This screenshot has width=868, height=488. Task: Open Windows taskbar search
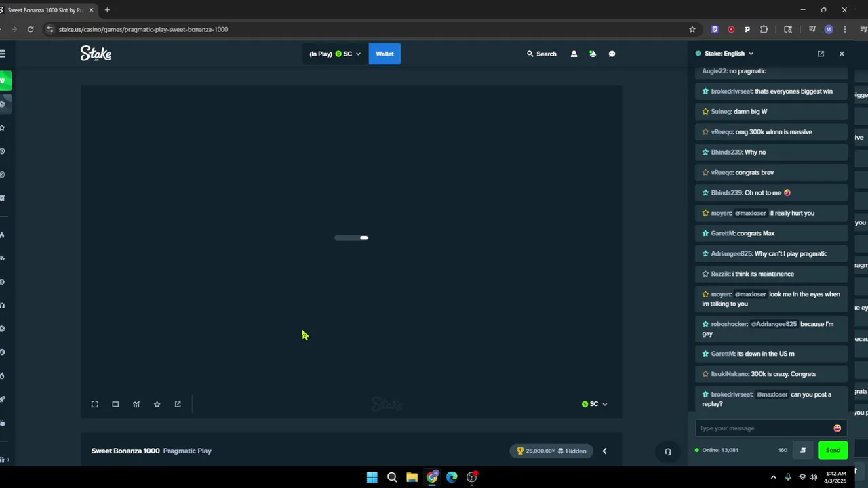click(392, 477)
